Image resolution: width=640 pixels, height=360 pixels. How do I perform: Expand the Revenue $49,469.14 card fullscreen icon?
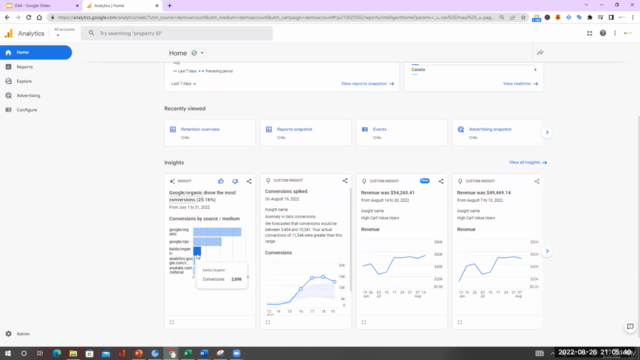coord(460,322)
